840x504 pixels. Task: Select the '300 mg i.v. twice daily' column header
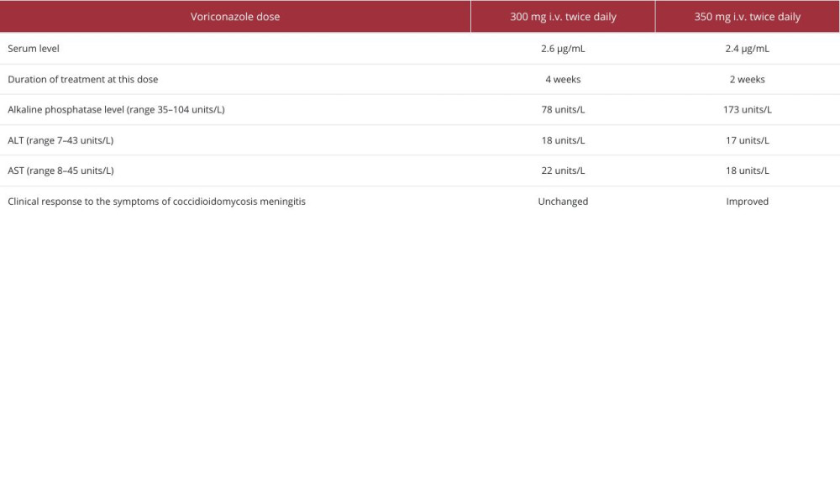(563, 17)
